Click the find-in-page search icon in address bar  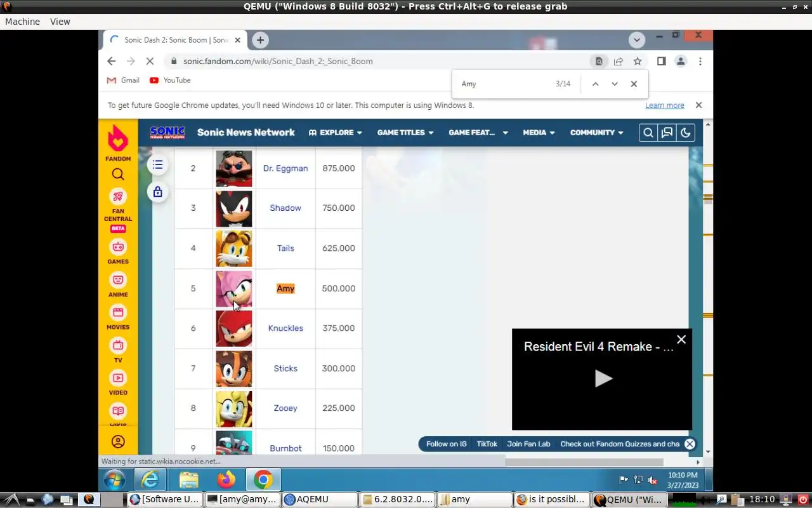(x=599, y=61)
